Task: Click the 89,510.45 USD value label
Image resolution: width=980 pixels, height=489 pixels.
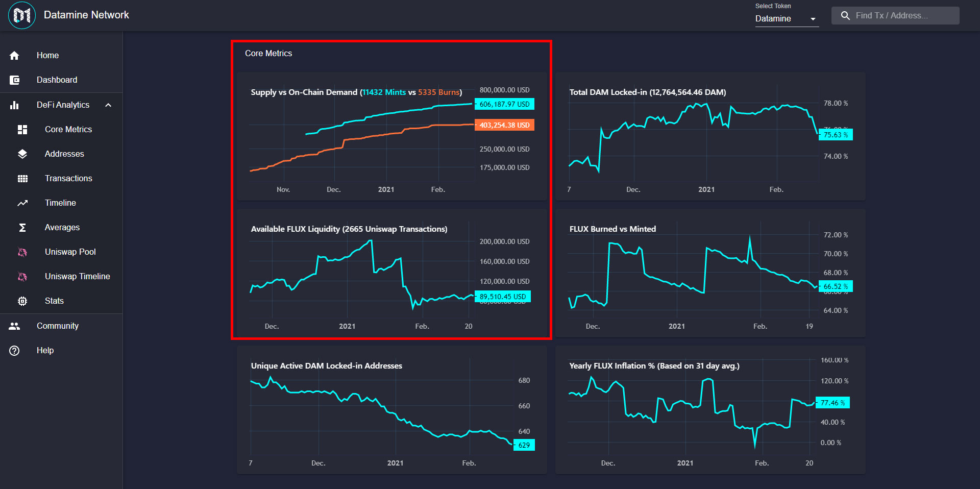Action: coord(503,297)
